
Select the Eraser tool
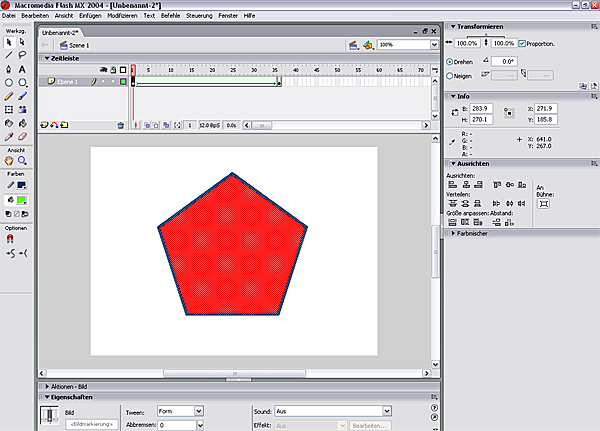(22, 137)
